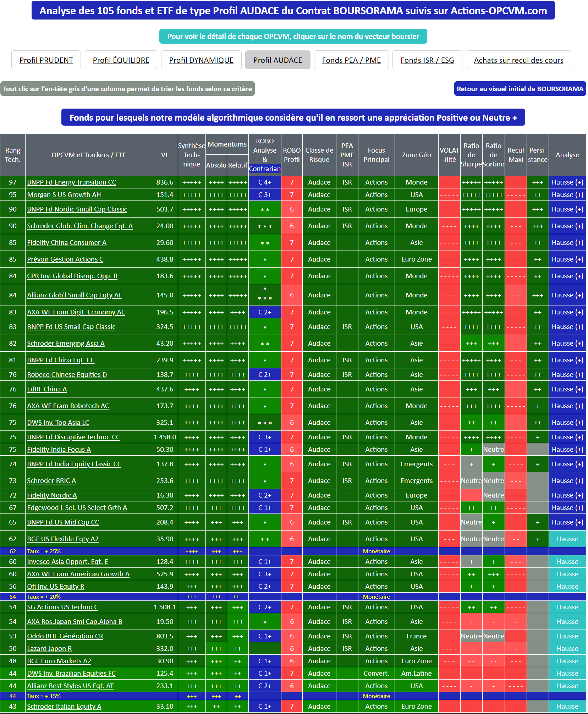Open BNPP Fd Disruptive Techno. CC
588x714 pixels.
click(74, 437)
